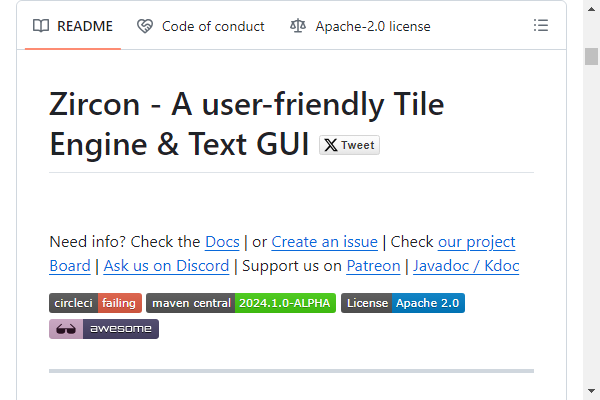Click the License Apache 2.0 badge
Viewport: 600px width, 400px height.
(x=403, y=303)
